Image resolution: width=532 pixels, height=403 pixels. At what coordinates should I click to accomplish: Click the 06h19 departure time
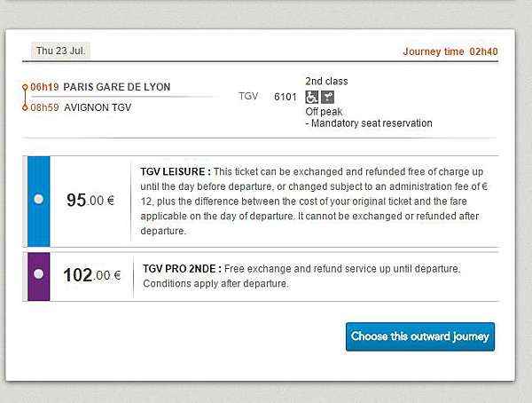point(44,87)
